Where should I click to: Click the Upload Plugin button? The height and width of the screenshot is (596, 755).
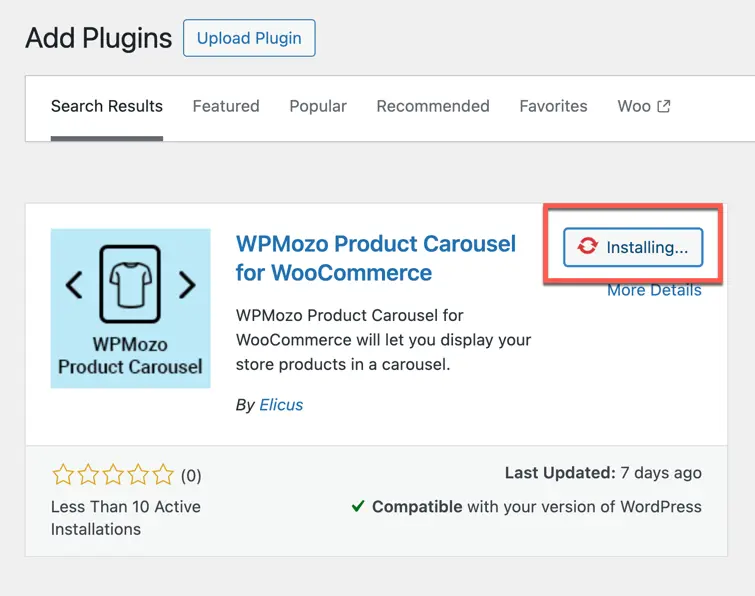(249, 38)
